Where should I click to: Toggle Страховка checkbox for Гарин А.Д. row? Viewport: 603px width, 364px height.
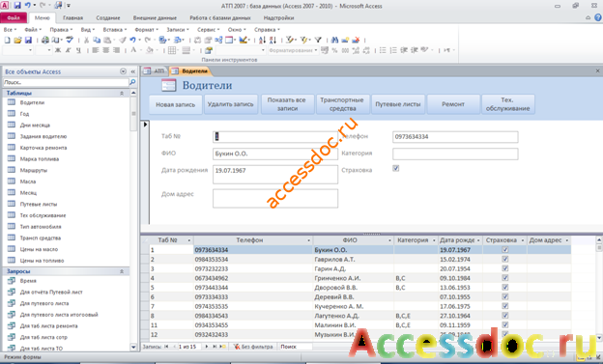coord(505,268)
